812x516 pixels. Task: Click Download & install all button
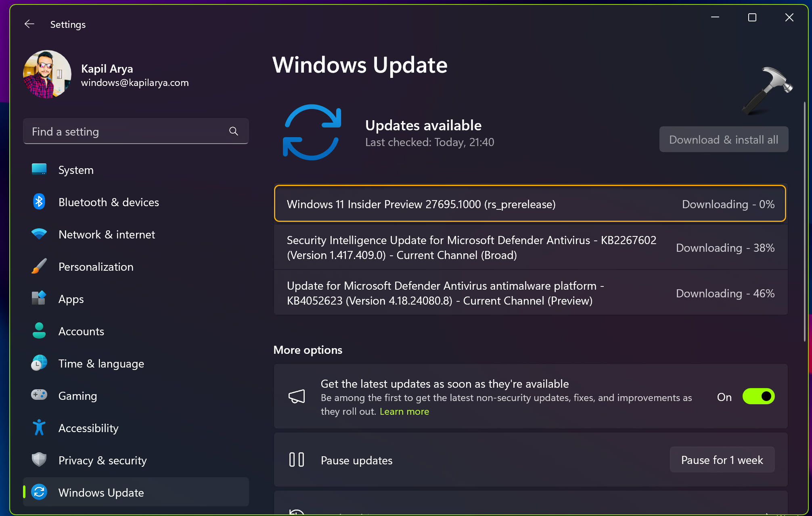pos(724,140)
